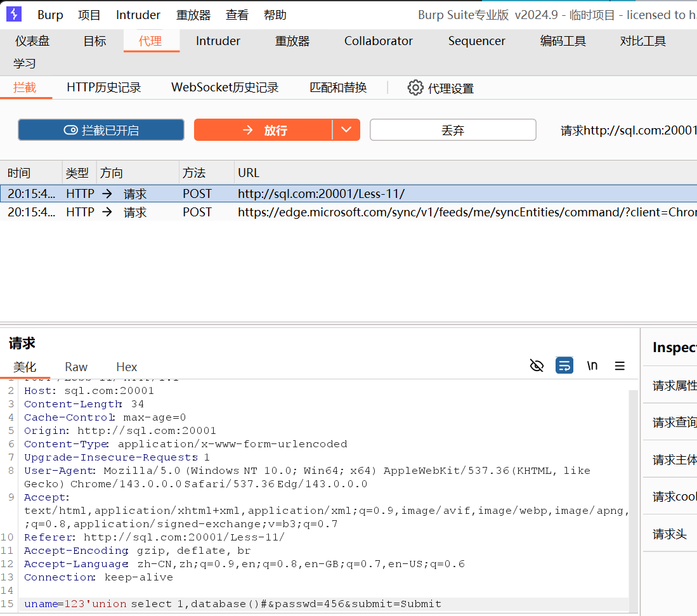Select the 代理 main tab

coord(150,41)
